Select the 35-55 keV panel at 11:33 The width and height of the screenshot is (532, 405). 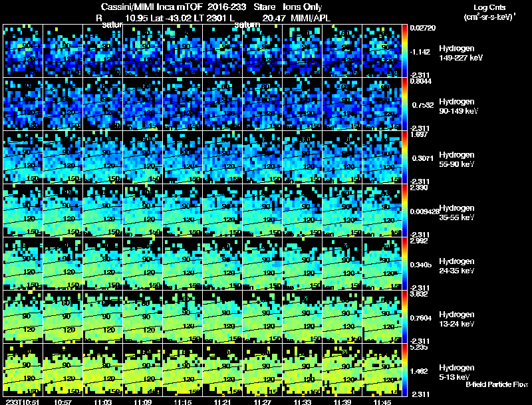pos(303,210)
